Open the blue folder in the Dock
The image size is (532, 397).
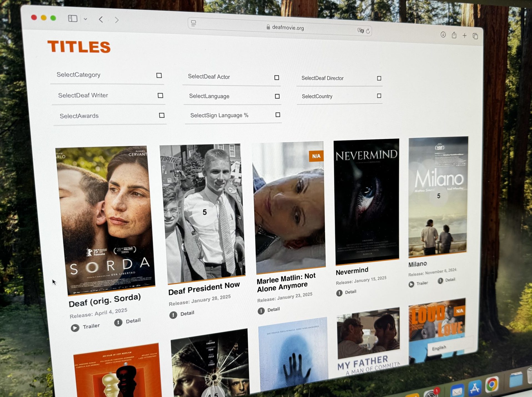[x=516, y=379]
